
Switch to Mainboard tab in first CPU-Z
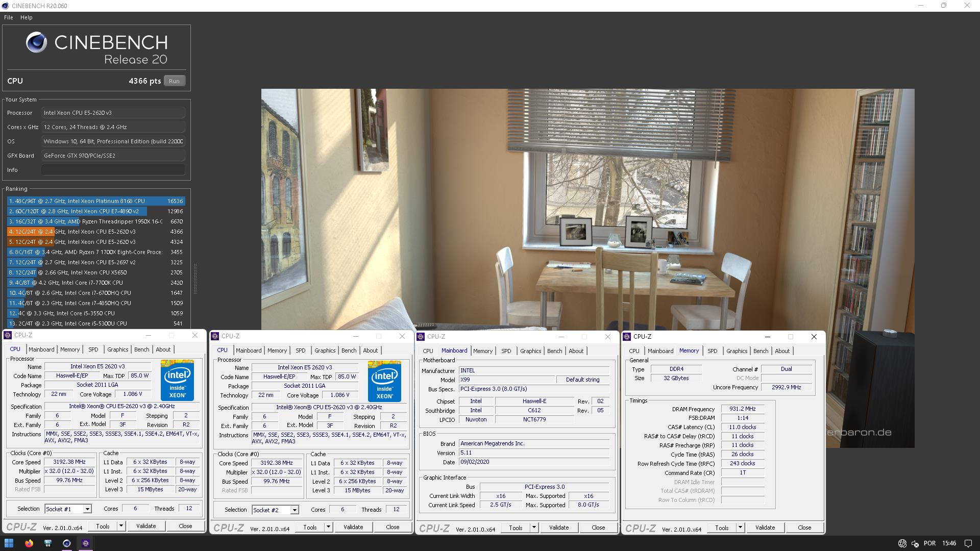[x=41, y=349]
